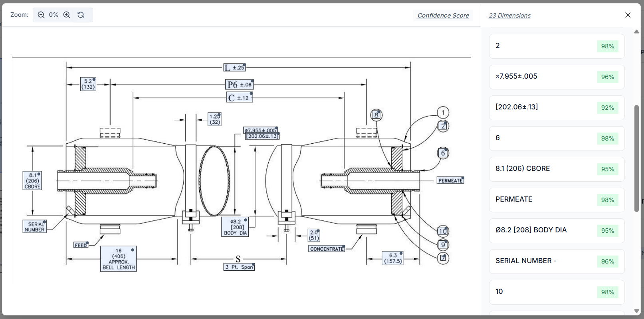Click balloon number 9 on the drawing
644x319 pixels.
443,245
